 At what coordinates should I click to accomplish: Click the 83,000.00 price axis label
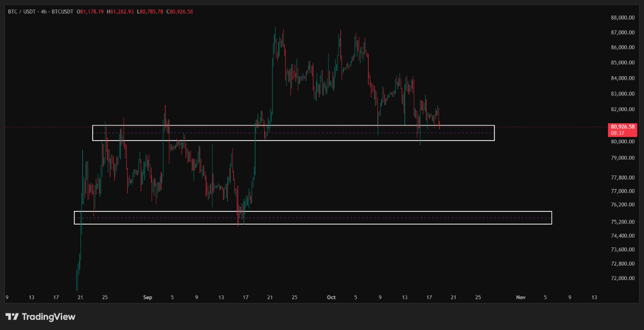click(623, 94)
